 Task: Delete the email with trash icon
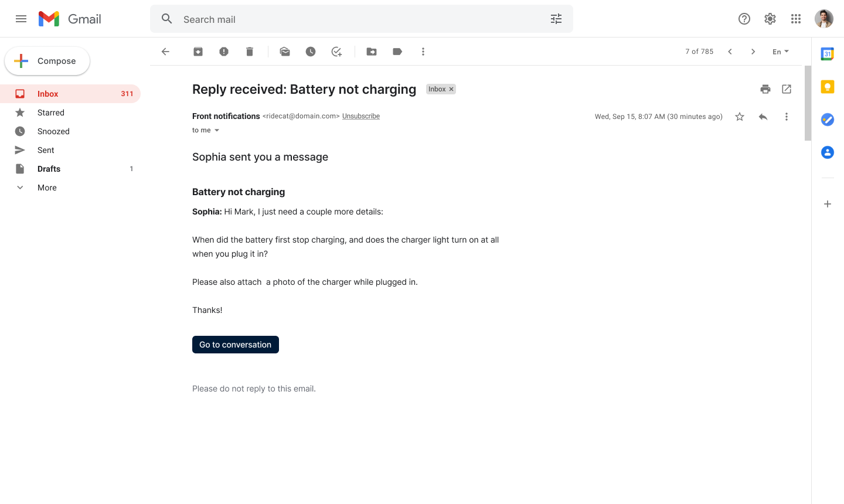250,52
